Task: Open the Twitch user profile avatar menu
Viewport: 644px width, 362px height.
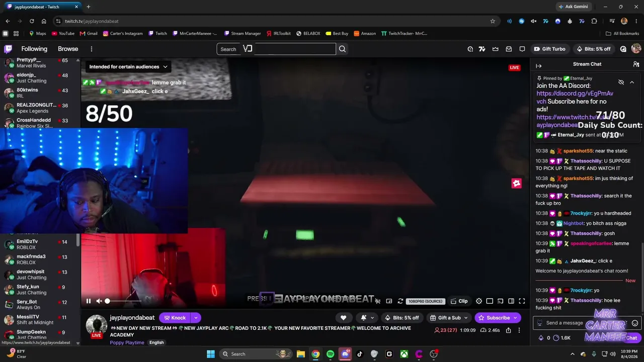Action: coord(636,49)
